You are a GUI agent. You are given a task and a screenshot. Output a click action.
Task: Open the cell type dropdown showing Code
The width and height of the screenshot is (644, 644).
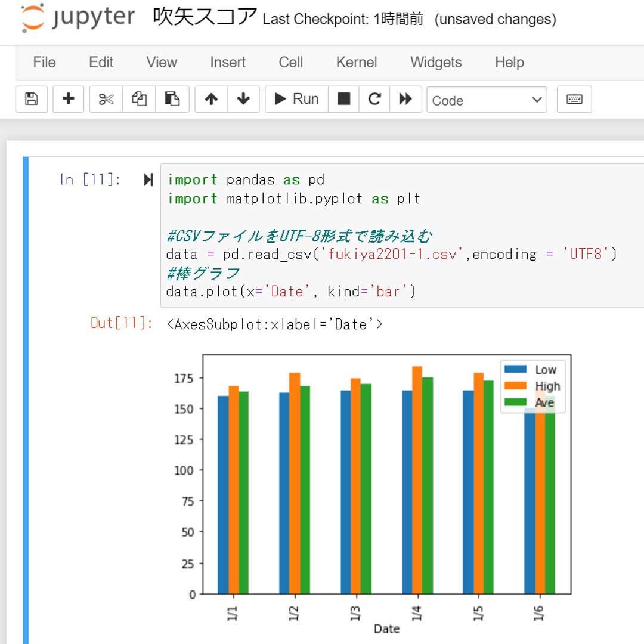point(487,100)
